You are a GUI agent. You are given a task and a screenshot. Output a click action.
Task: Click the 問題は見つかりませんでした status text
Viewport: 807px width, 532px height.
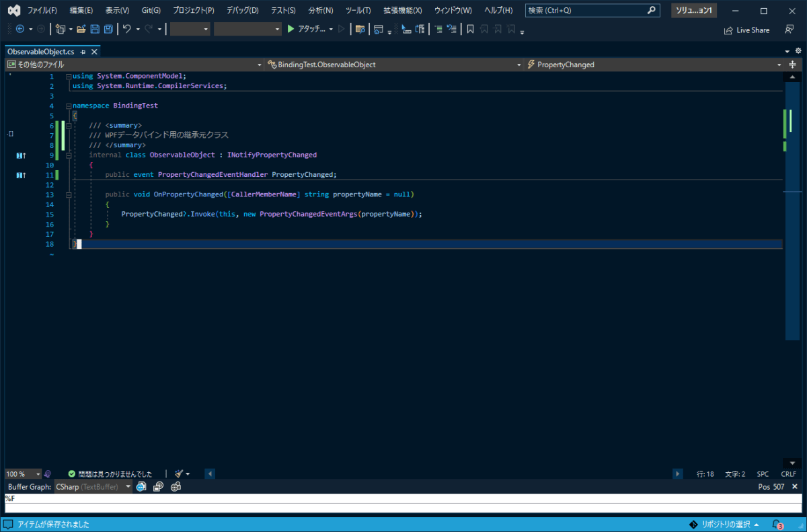115,473
